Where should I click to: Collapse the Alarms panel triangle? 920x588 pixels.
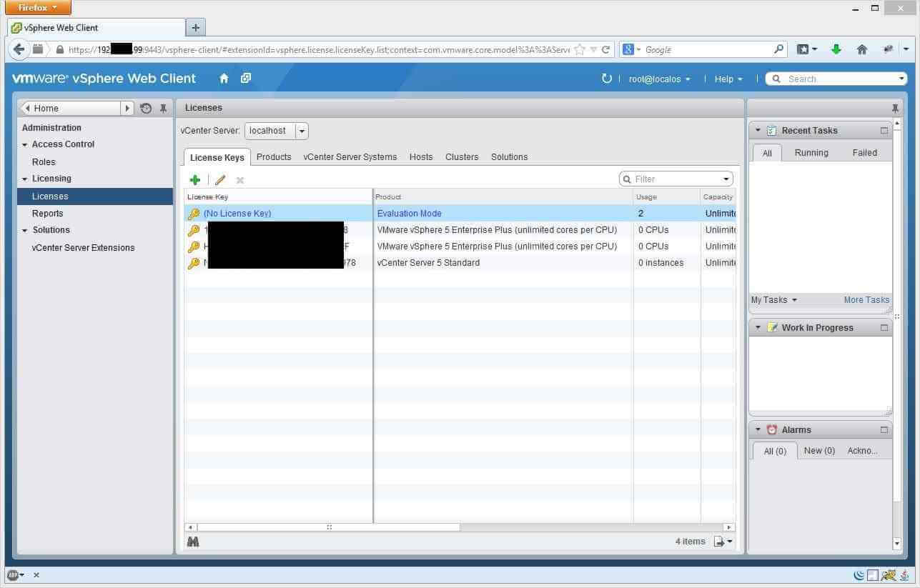coord(758,429)
